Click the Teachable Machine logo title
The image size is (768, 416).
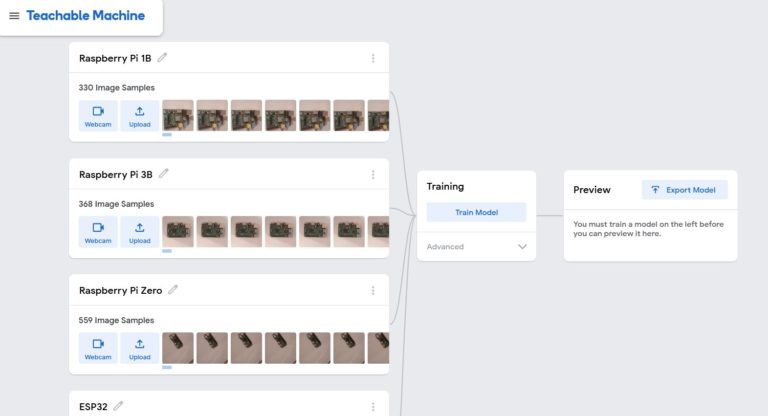click(x=86, y=16)
